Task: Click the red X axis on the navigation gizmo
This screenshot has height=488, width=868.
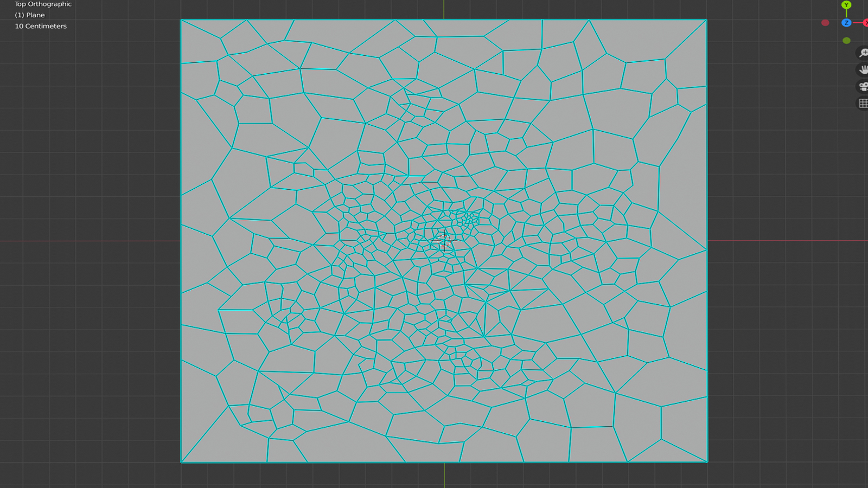Action: [x=865, y=23]
